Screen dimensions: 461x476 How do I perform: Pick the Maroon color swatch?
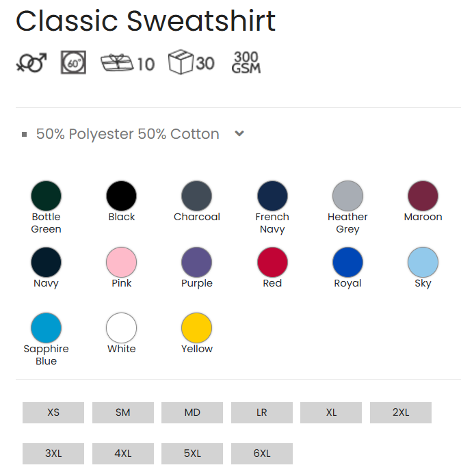pos(423,196)
